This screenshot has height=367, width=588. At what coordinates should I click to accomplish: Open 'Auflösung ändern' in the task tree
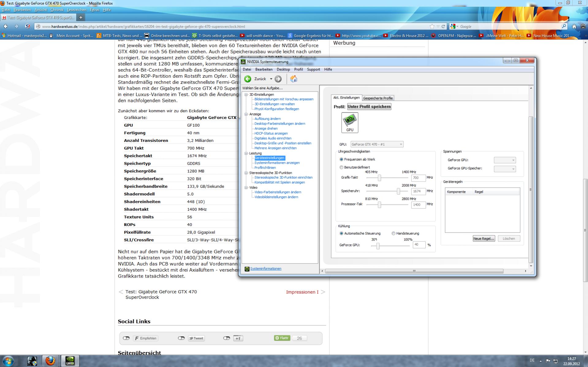point(267,119)
